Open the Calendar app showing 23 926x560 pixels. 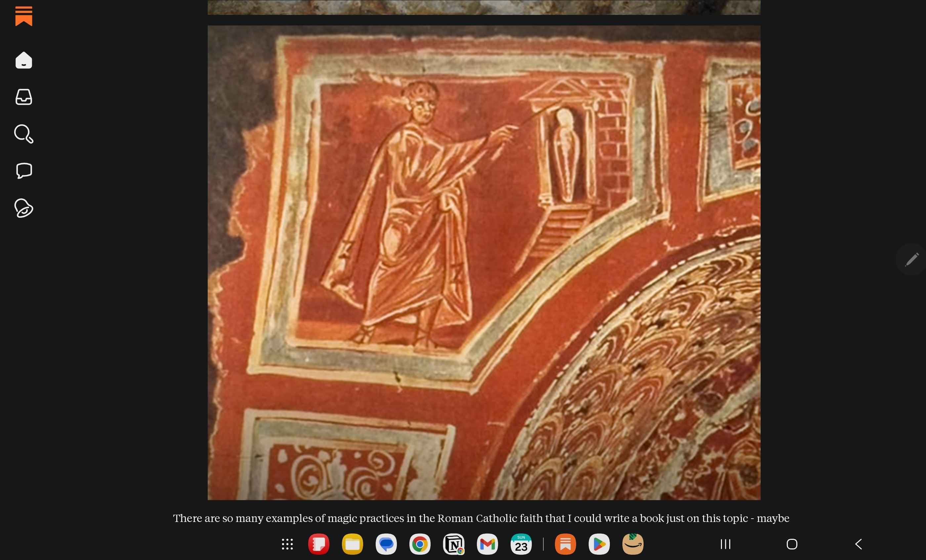click(521, 544)
